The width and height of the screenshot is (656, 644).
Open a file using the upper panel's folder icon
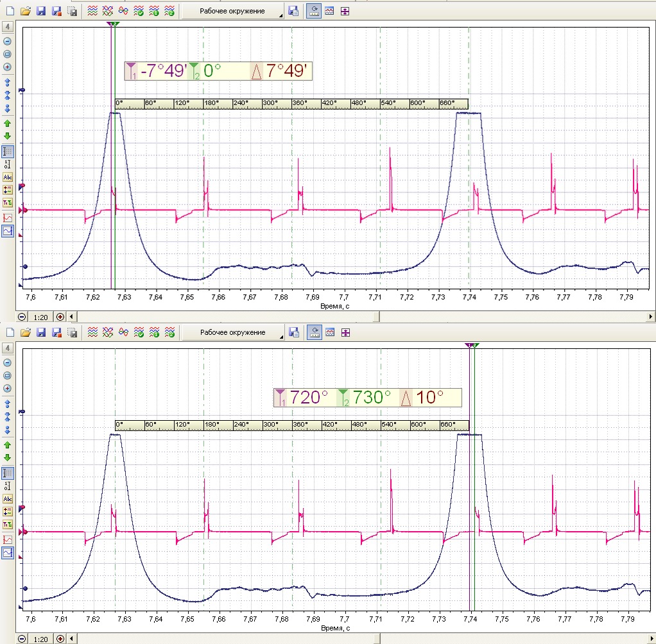click(26, 12)
